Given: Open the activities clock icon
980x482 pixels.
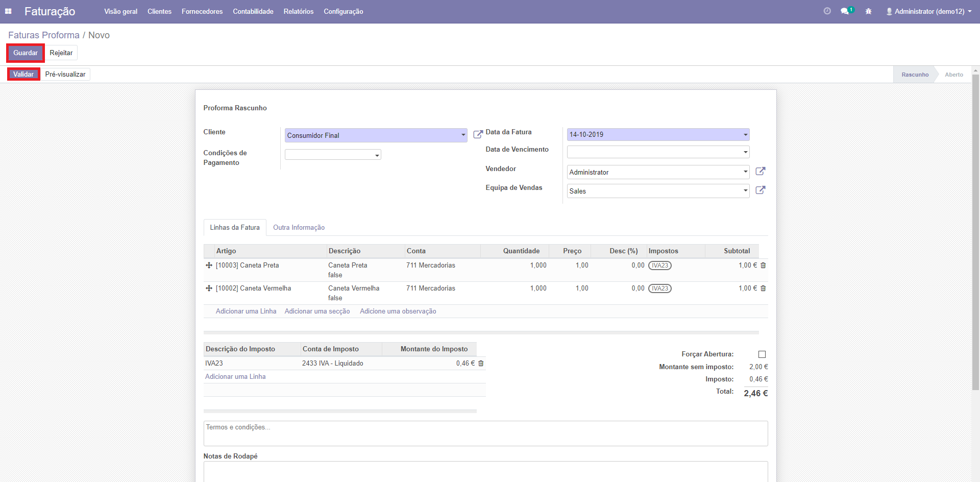Looking at the screenshot, I should (x=827, y=11).
